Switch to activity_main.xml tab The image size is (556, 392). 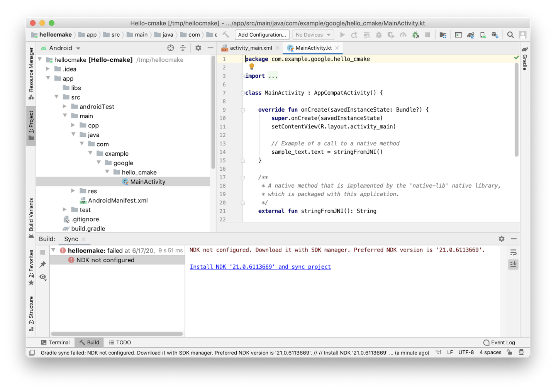[251, 48]
